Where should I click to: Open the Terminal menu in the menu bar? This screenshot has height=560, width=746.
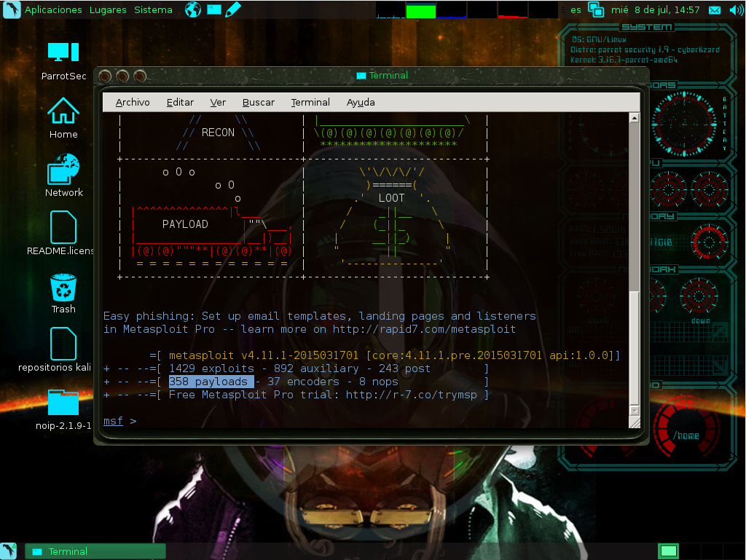(x=310, y=102)
